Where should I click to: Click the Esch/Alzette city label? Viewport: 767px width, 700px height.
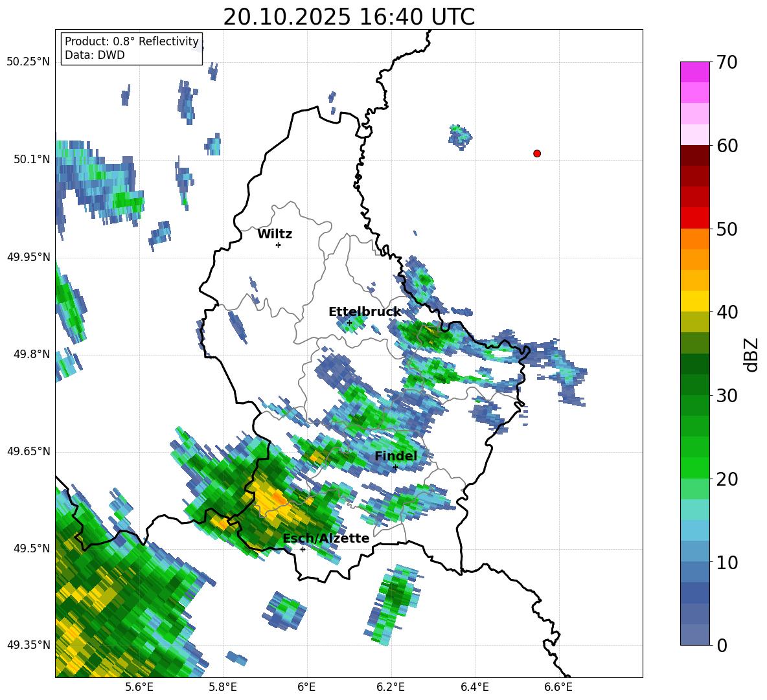click(326, 538)
